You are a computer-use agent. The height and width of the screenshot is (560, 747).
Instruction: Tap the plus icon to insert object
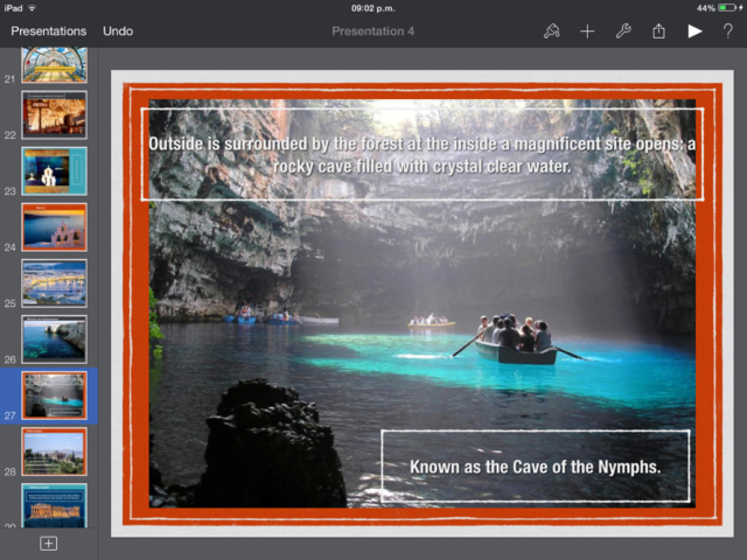[x=587, y=31]
